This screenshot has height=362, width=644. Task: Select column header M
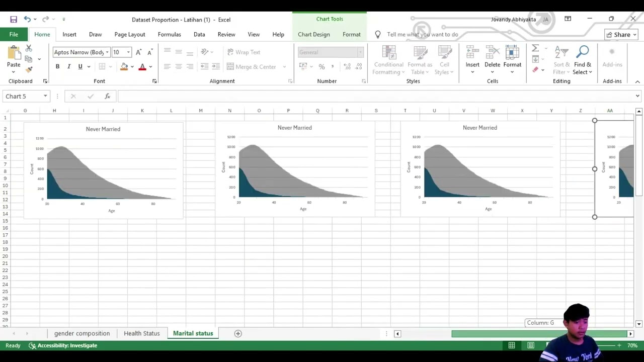[x=201, y=111]
